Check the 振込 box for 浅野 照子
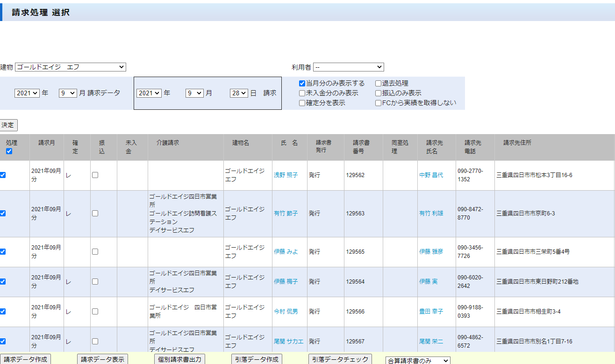This screenshot has width=615, height=364. pyautogui.click(x=95, y=175)
